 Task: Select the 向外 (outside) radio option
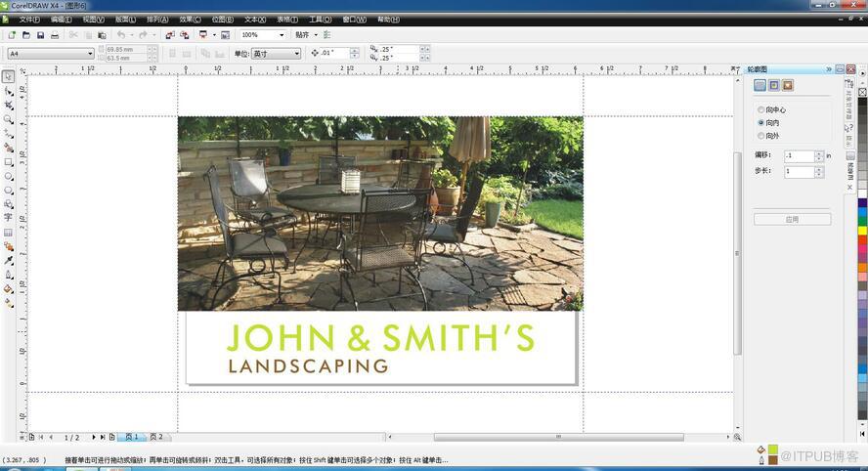(x=761, y=136)
